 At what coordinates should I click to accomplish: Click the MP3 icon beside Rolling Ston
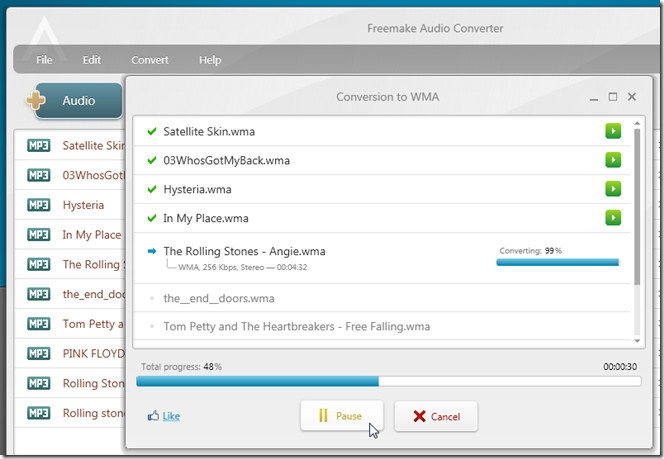coord(39,383)
